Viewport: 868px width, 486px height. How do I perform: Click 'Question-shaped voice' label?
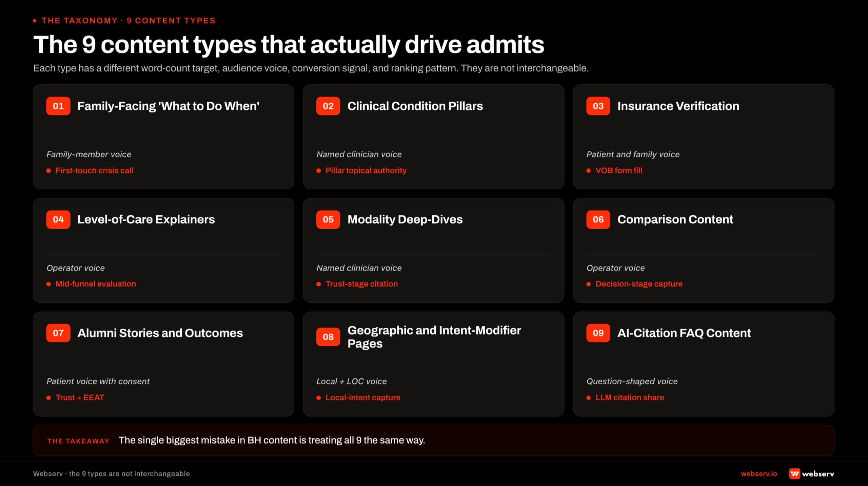632,381
